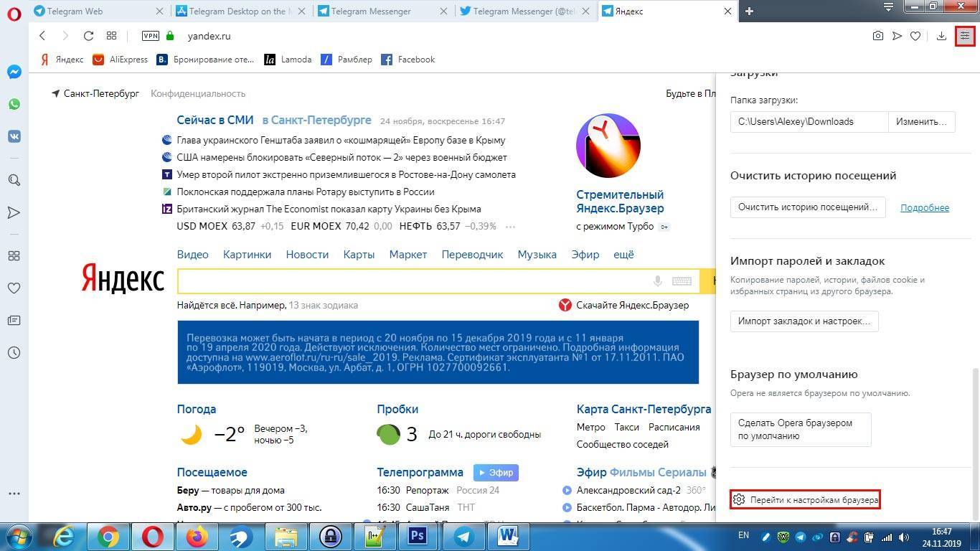Open Messenger in the Opera sidebar

tap(14, 72)
